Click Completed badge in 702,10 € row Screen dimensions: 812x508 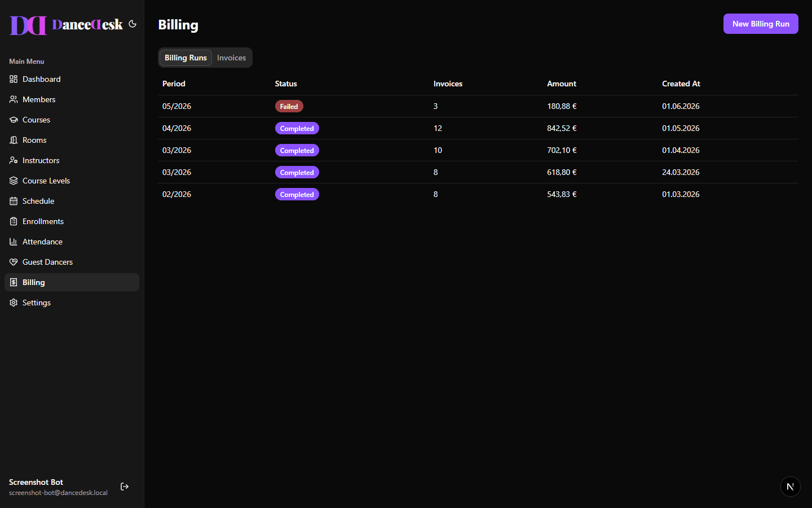297,150
